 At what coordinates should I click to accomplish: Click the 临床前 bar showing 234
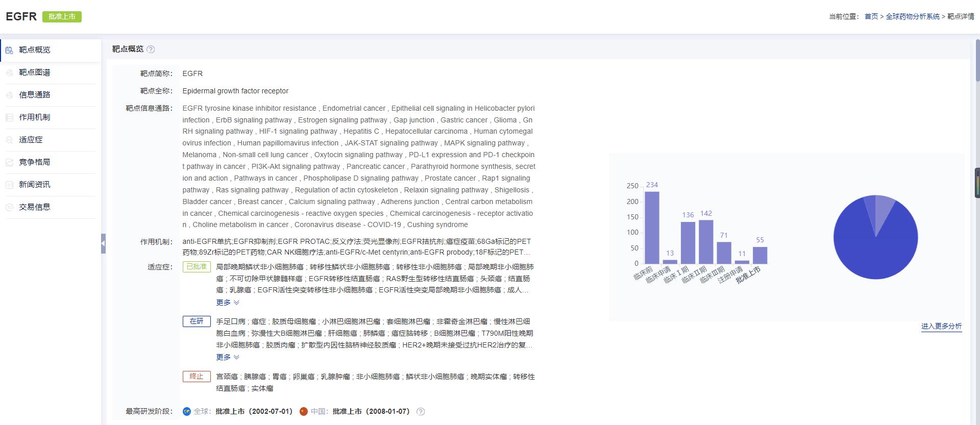click(652, 228)
